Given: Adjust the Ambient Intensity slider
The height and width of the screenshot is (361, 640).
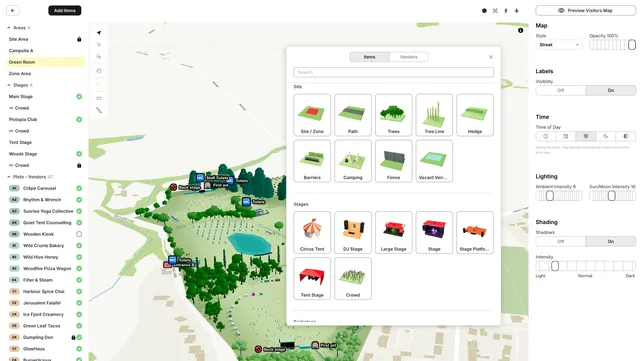Looking at the screenshot, I should [x=559, y=196].
